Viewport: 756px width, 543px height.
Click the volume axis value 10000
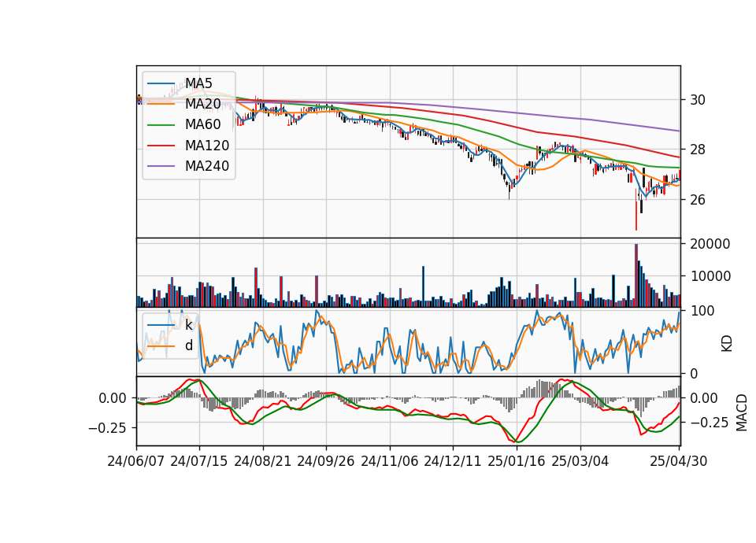click(710, 276)
